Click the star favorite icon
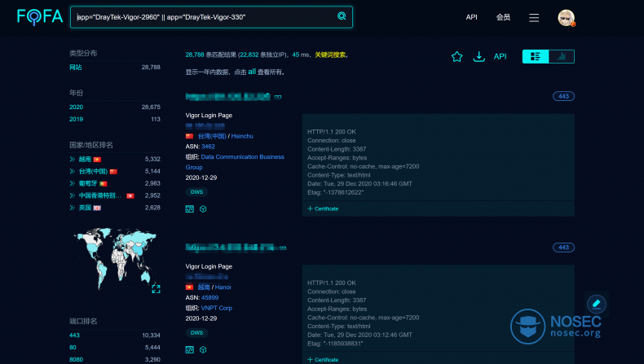This screenshot has height=364, width=644. click(x=457, y=57)
